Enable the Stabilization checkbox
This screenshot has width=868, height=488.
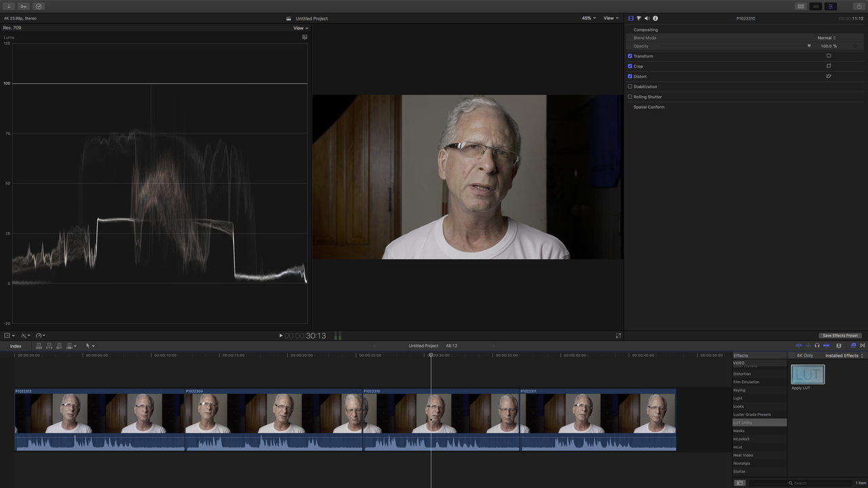[630, 87]
